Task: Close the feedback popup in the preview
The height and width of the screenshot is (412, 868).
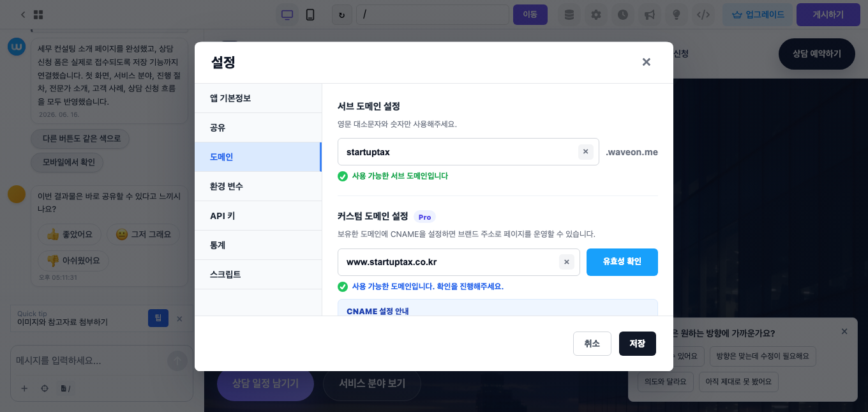Action: pyautogui.click(x=844, y=331)
